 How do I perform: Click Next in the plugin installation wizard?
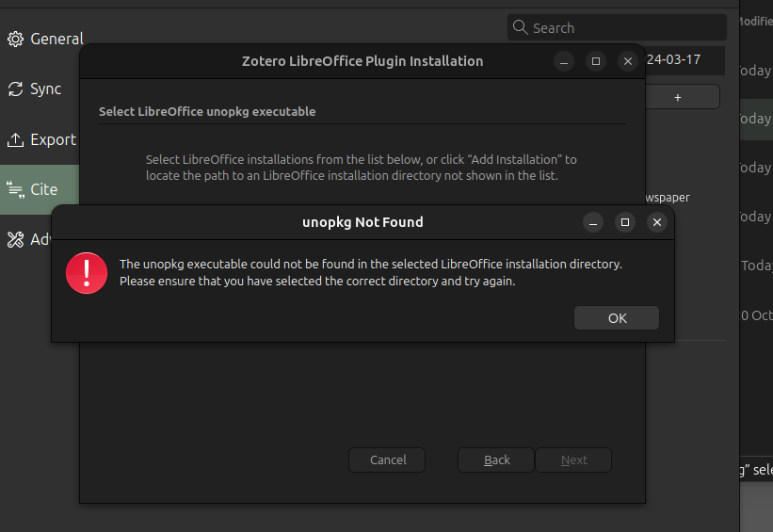tap(573, 460)
